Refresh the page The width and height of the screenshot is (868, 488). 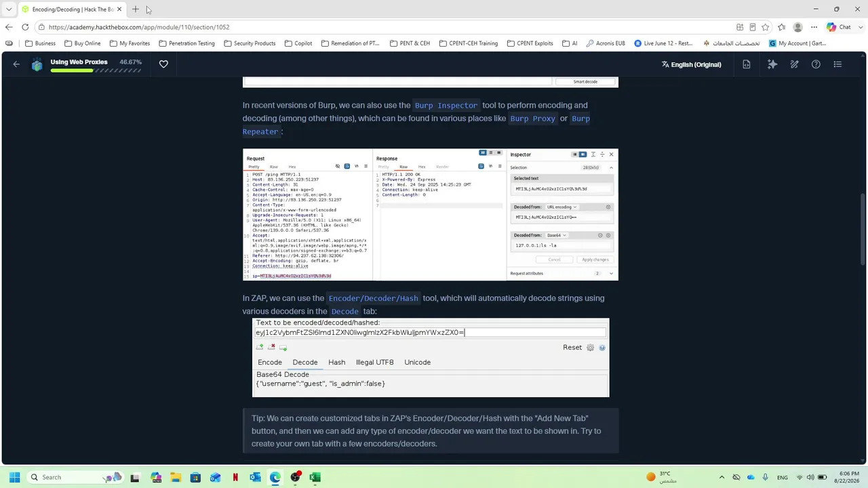point(25,27)
